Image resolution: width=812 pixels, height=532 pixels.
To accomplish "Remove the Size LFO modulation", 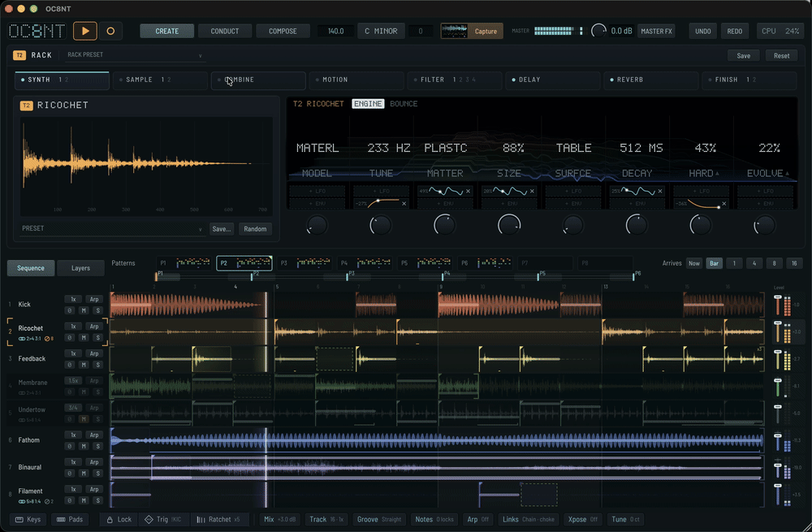I will tap(532, 191).
